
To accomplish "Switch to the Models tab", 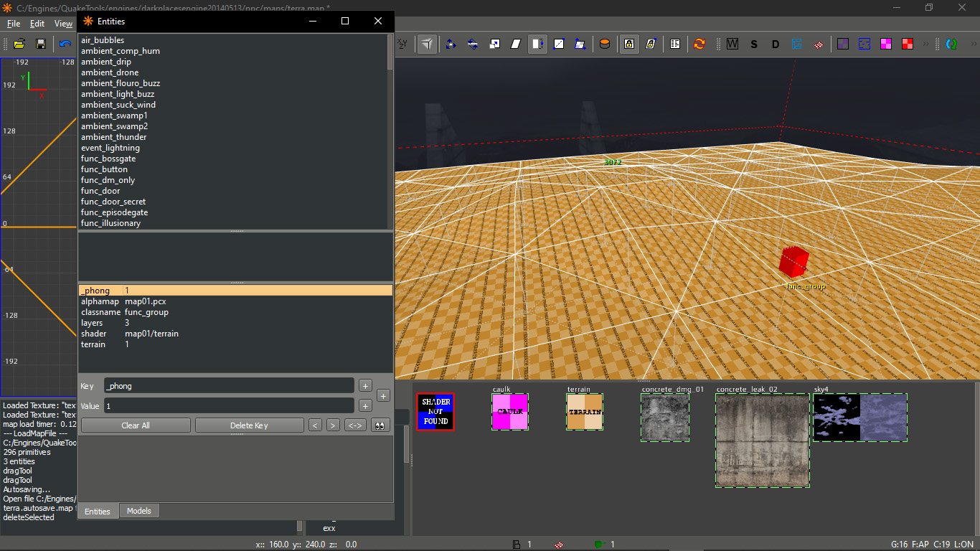I will (138, 510).
